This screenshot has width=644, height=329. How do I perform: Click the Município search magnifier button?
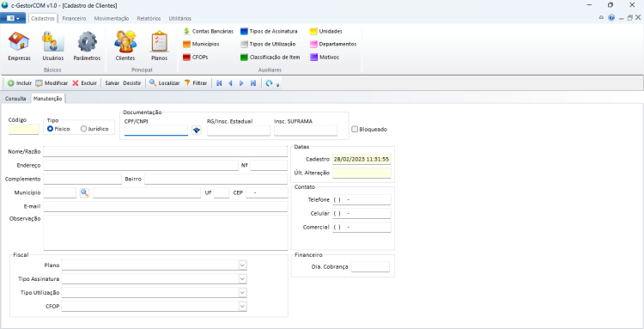[85, 192]
